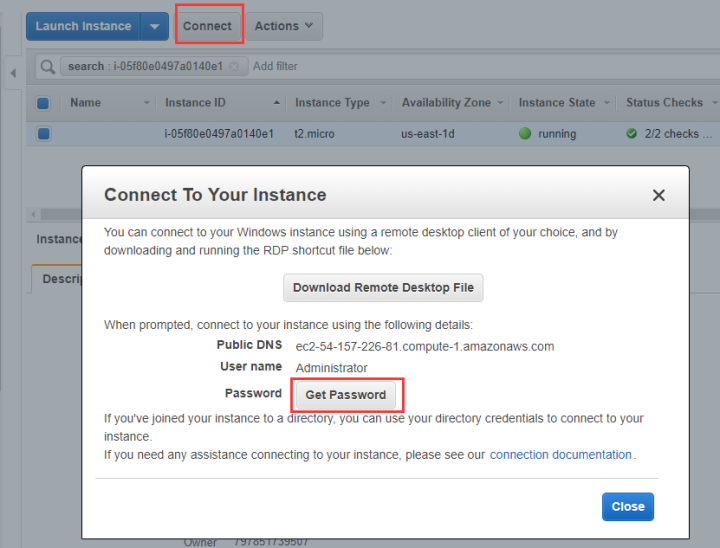This screenshot has width=720, height=548.
Task: Collapse the left navigation pane arrow
Action: (12, 73)
